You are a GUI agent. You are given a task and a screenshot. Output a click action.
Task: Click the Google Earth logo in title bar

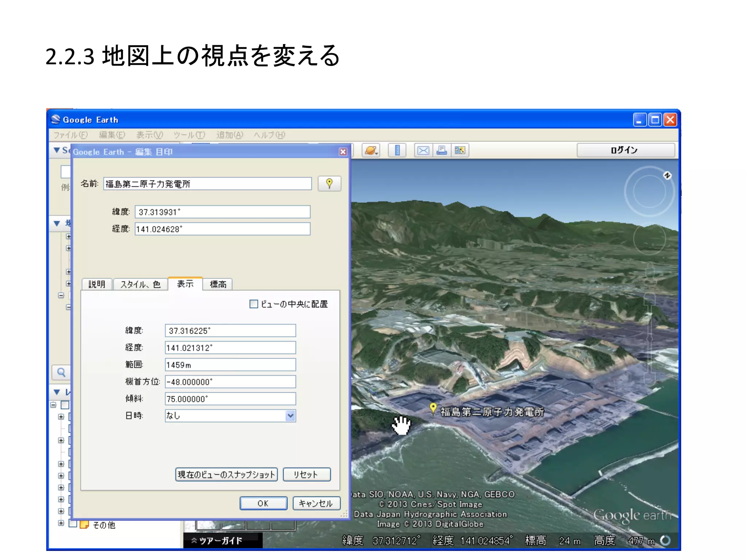click(x=56, y=120)
